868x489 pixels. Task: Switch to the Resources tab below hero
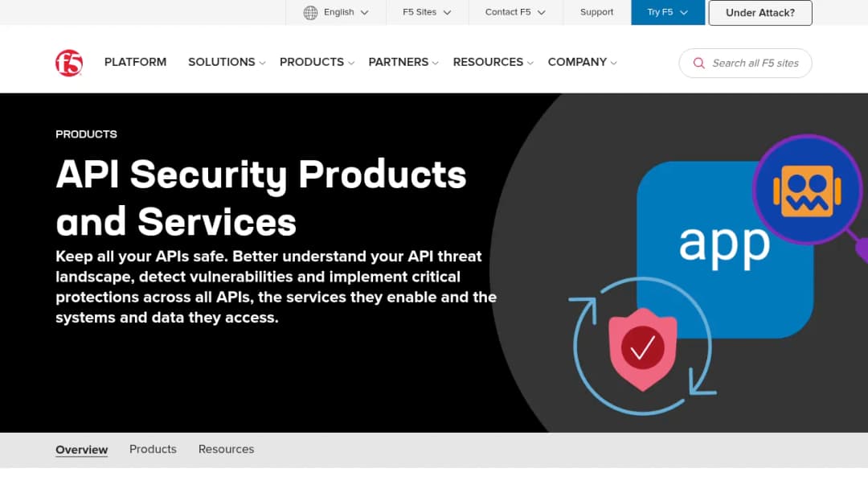pyautogui.click(x=226, y=449)
